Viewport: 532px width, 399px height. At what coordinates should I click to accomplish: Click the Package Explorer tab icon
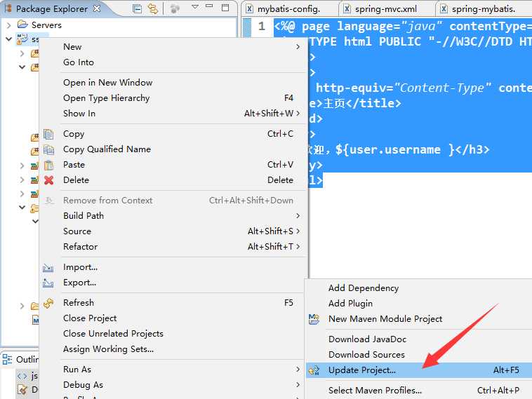8,8
